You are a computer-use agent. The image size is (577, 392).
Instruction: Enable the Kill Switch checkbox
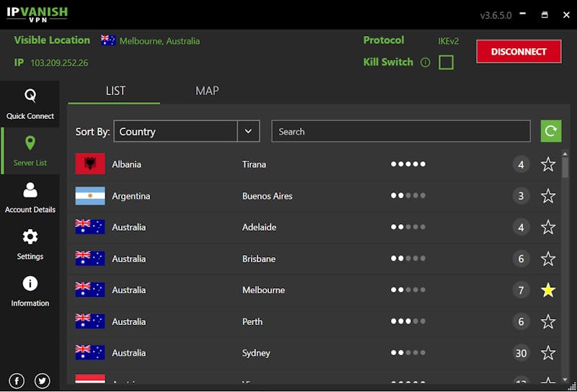(446, 62)
